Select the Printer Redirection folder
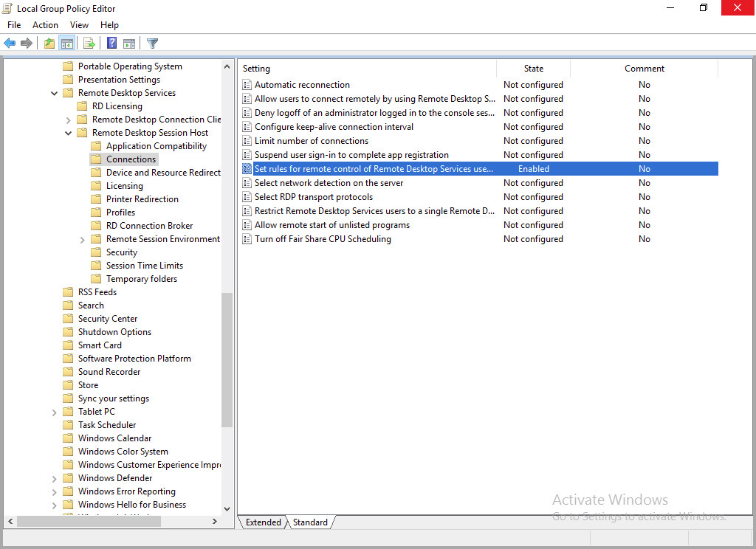Viewport: 756px width, 549px height. (x=142, y=199)
